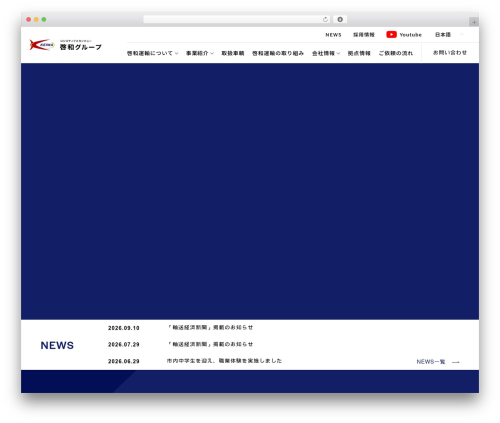Viewport: 500px width, 423px height.
Task: Open the NEWS link in top header
Action: point(333,35)
